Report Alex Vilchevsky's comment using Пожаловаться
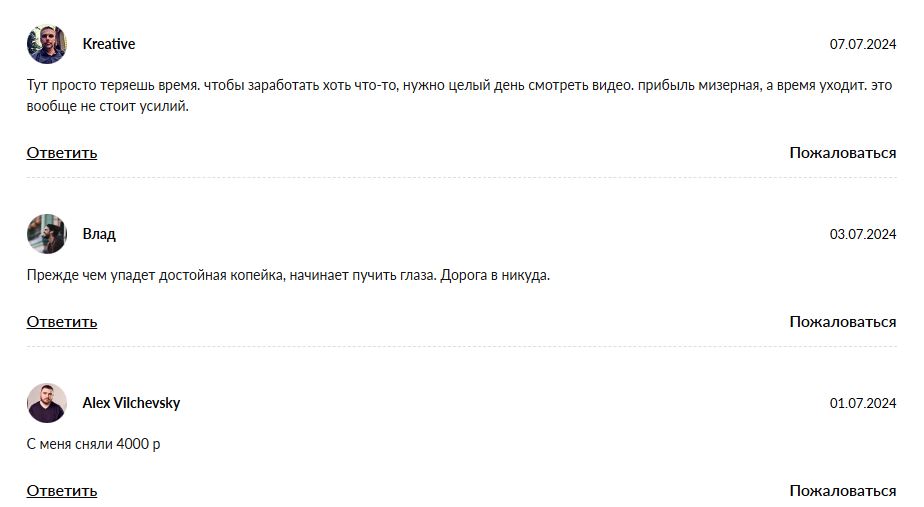924x507 pixels. pyautogui.click(x=842, y=491)
